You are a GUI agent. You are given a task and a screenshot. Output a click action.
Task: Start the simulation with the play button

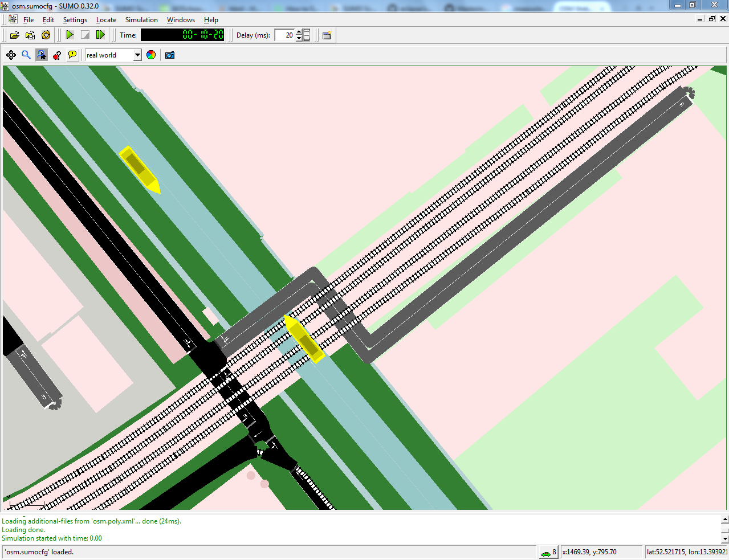pyautogui.click(x=70, y=35)
